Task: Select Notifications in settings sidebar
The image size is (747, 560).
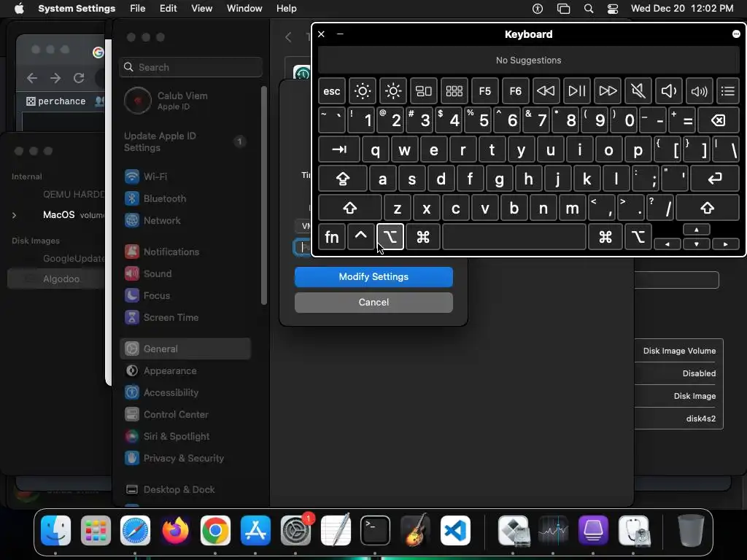Action: tap(185, 252)
